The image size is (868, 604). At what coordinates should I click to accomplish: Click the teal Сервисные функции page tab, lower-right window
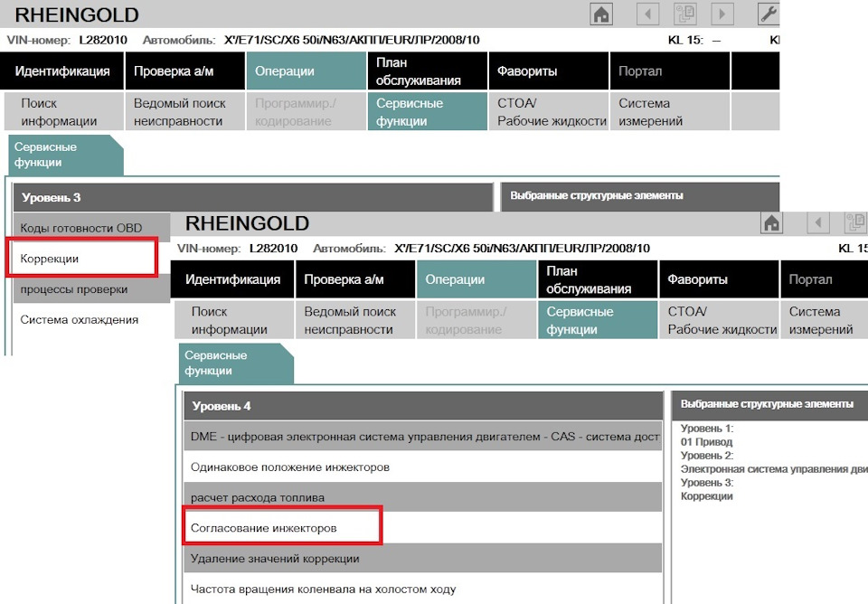(236, 363)
